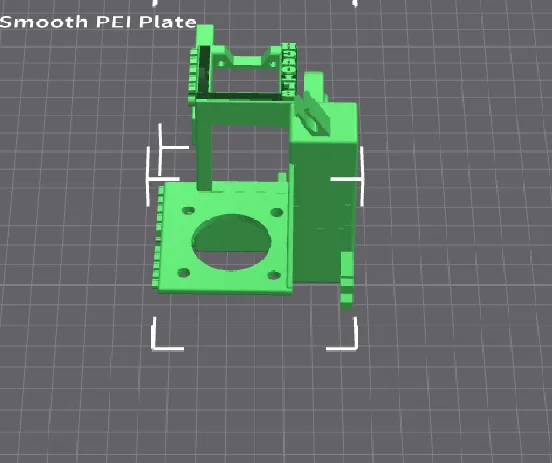Click the lower-left screw hole of the mount plate
552x463 pixels.
tap(184, 272)
